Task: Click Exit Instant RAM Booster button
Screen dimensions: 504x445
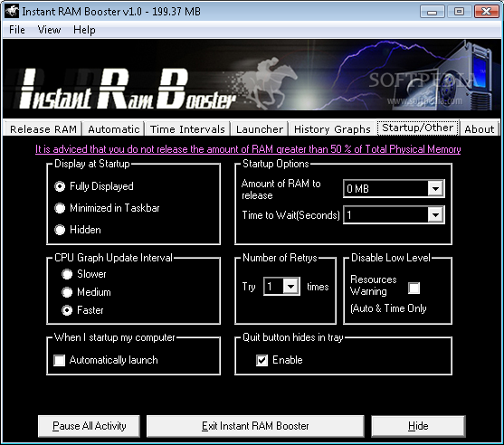Action: 255,426
